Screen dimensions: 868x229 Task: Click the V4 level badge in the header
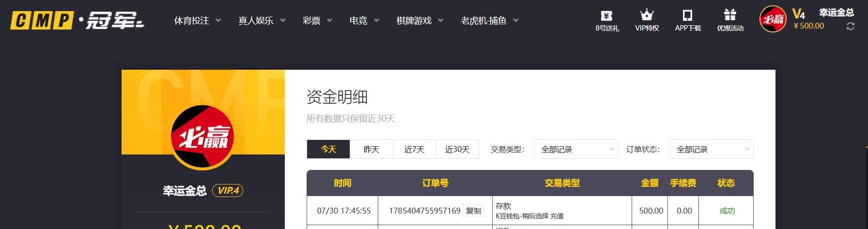tap(799, 13)
